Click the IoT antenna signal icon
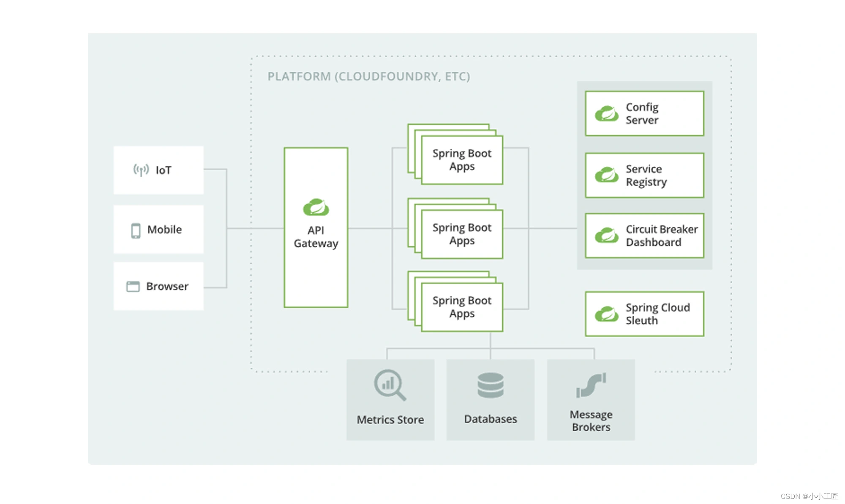Screen dimensions: 845x504 point(141,170)
